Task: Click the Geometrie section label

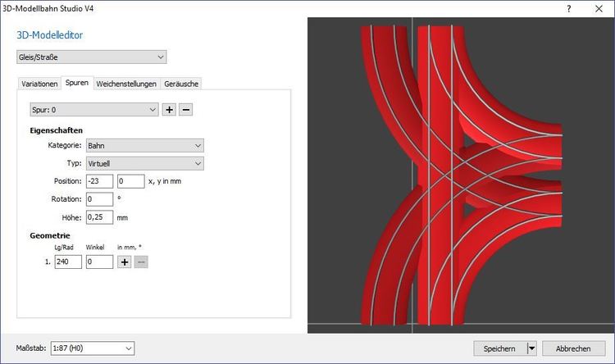Action: click(x=50, y=236)
